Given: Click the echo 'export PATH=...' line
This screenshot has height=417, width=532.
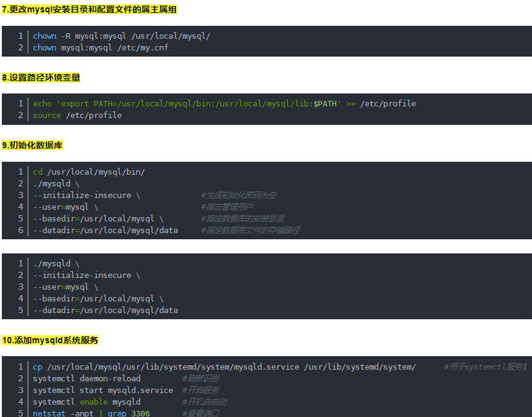Looking at the screenshot, I should pos(224,104).
